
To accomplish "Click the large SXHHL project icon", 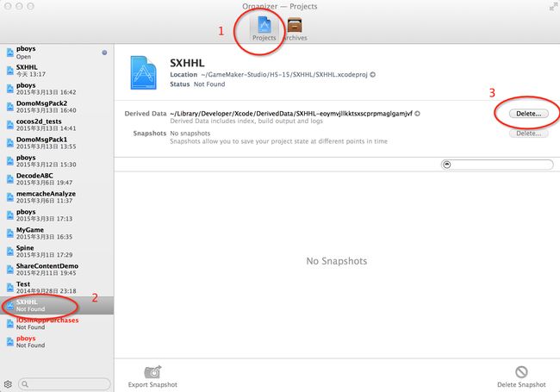I will click(144, 72).
